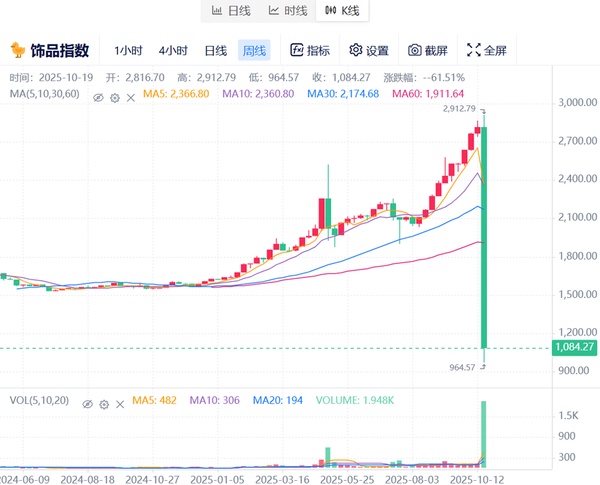
Task: Click the 1,084.27 current price label
Action: (x=573, y=348)
